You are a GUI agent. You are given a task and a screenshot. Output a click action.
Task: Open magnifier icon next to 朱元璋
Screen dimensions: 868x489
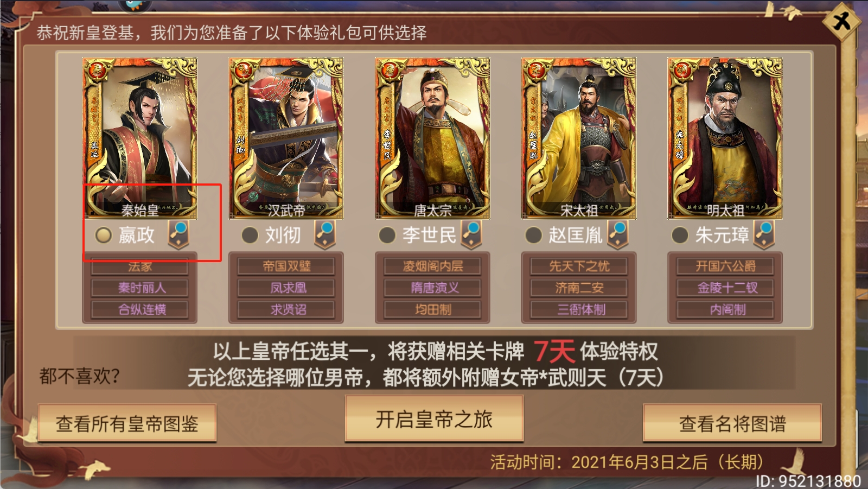click(x=764, y=234)
